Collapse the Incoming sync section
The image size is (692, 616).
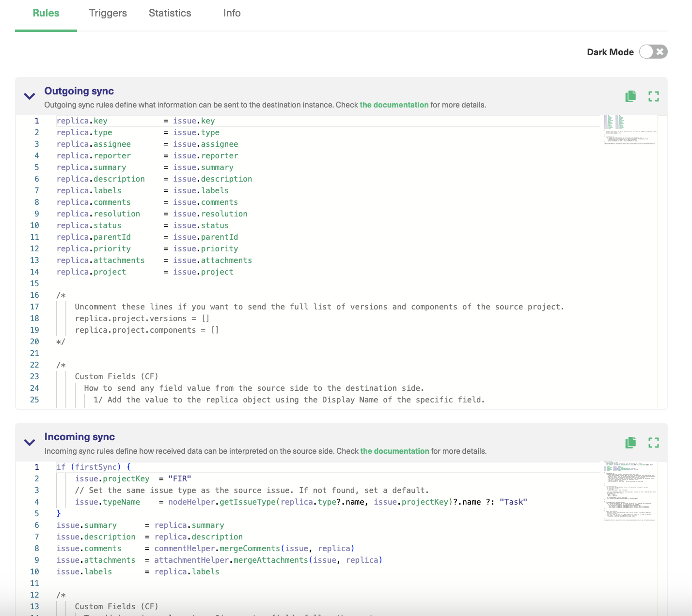[29, 442]
